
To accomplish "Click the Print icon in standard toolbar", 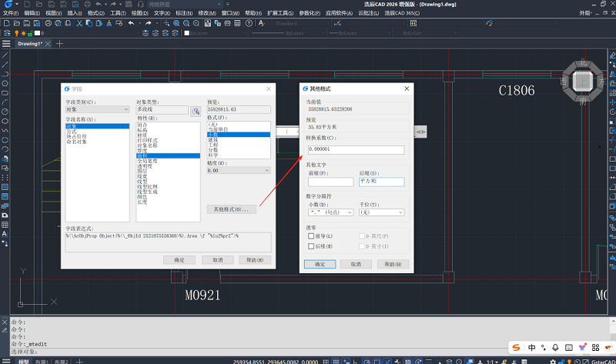I will click(x=47, y=23).
